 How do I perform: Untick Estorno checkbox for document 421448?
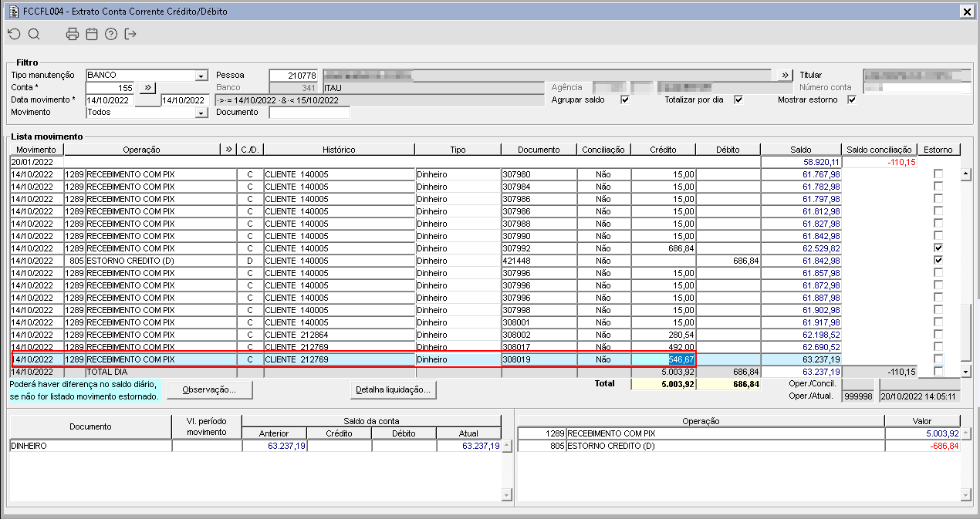[938, 261]
